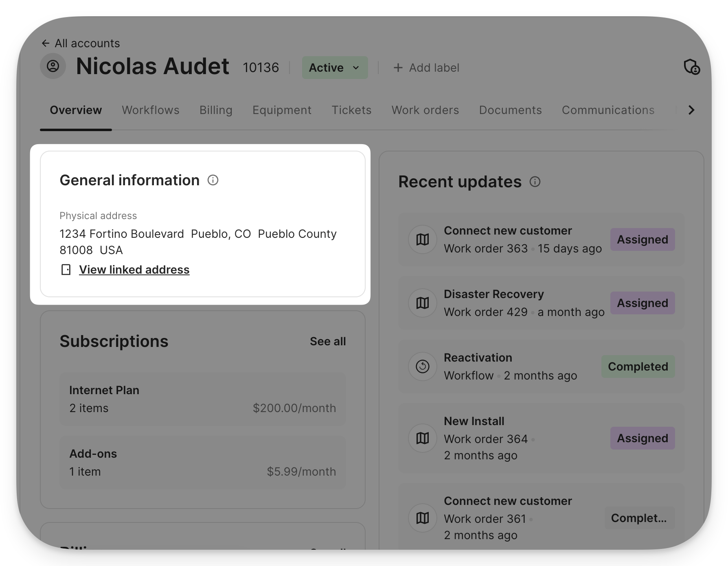Open the Equipment tab
728x566 pixels.
click(282, 110)
